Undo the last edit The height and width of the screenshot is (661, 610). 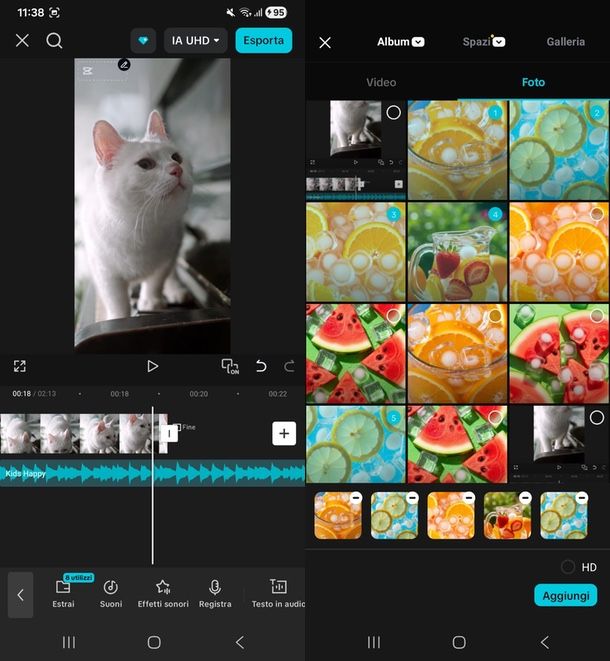(x=261, y=366)
